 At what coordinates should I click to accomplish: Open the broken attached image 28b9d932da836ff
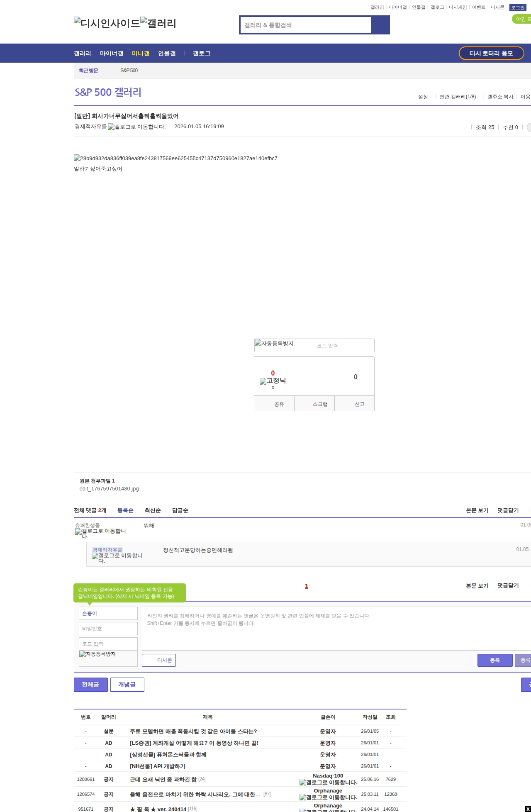[175, 158]
